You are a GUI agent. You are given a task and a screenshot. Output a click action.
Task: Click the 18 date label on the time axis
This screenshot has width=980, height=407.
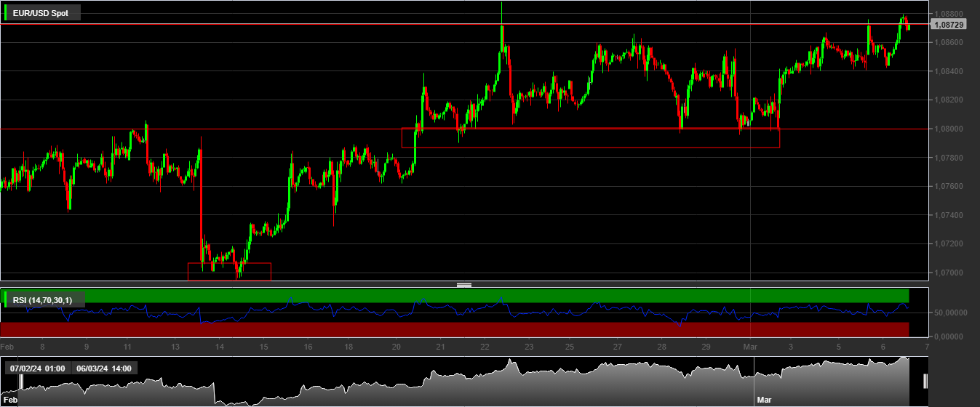pos(349,347)
